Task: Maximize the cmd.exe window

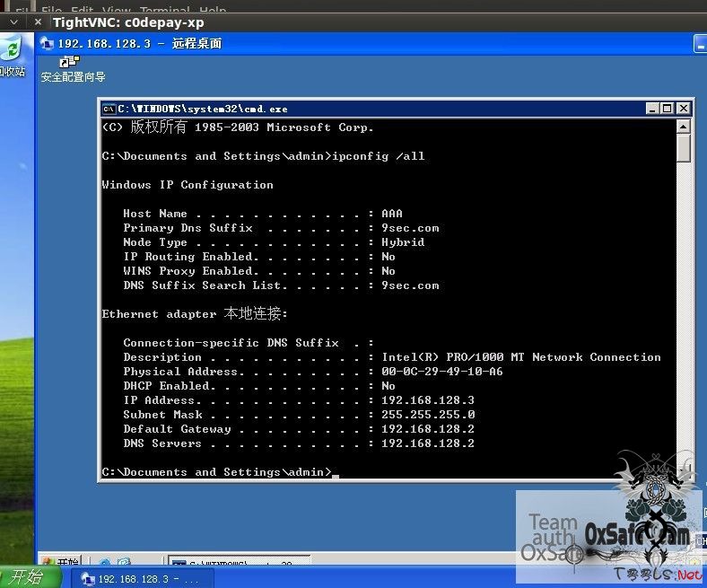Action: (668, 109)
